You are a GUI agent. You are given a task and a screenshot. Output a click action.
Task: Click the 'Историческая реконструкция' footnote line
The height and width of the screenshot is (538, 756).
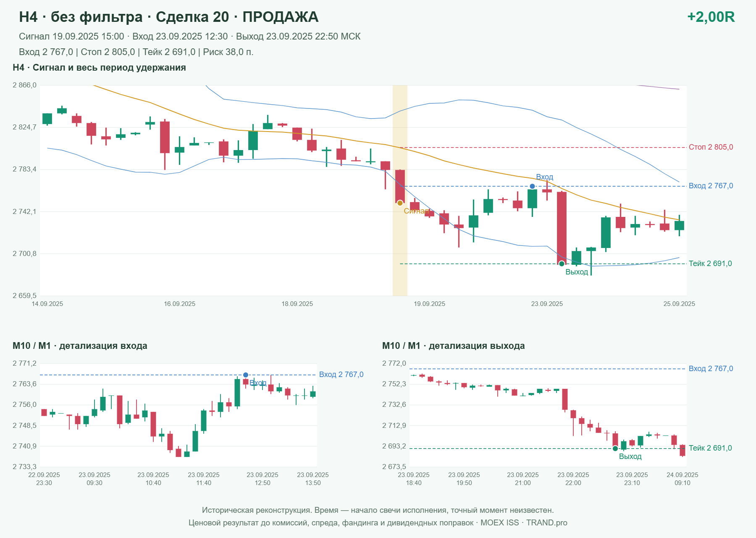[378, 510]
